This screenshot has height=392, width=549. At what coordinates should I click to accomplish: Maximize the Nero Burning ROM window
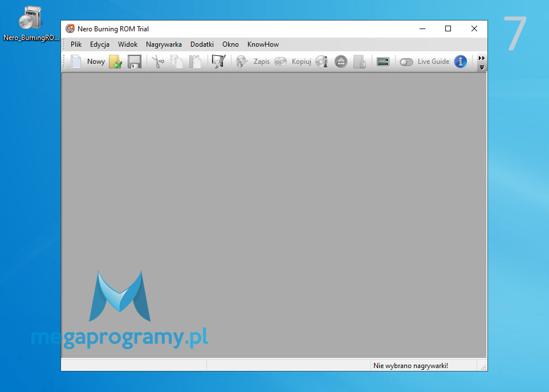pyautogui.click(x=448, y=28)
